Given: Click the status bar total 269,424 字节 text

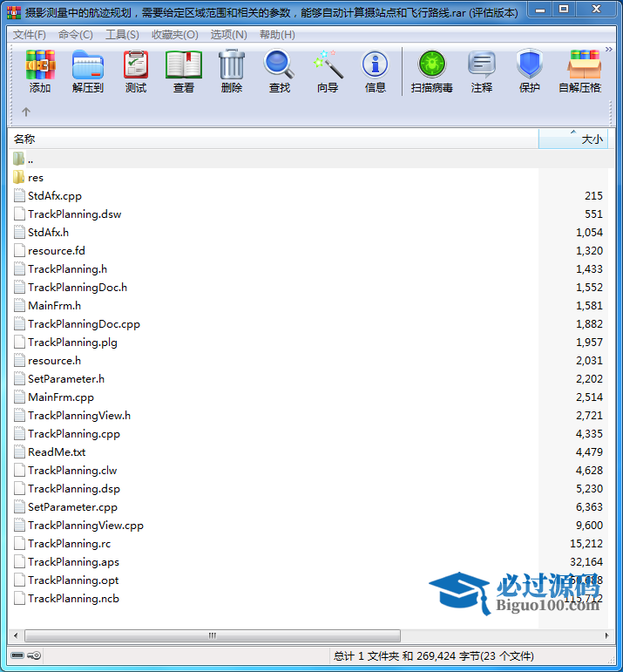Looking at the screenshot, I should pyautogui.click(x=434, y=655).
